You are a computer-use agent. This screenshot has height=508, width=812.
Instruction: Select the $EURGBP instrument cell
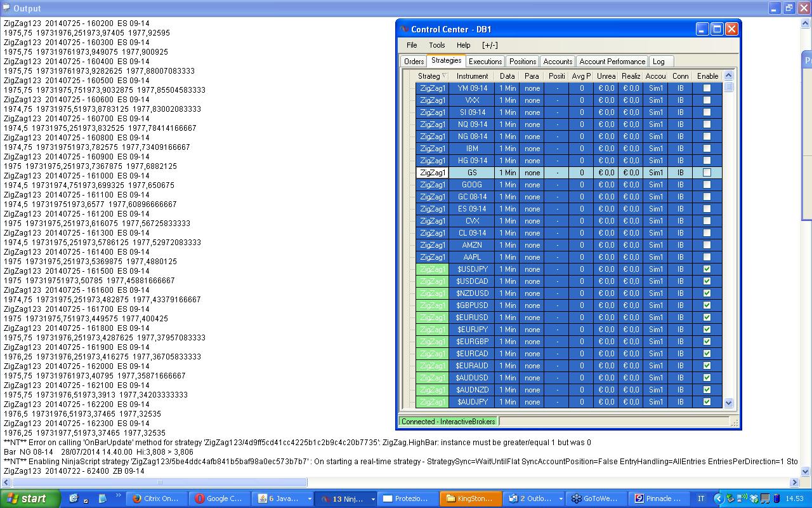472,342
